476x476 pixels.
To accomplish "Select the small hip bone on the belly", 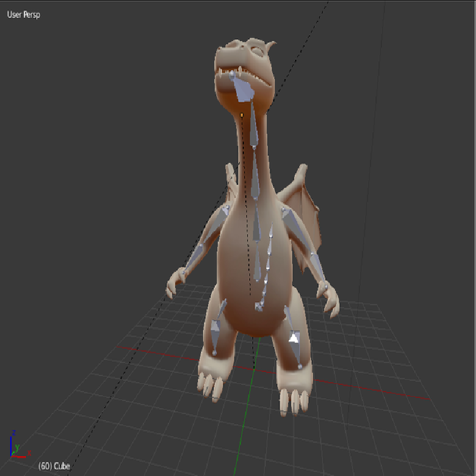I will tap(259, 306).
